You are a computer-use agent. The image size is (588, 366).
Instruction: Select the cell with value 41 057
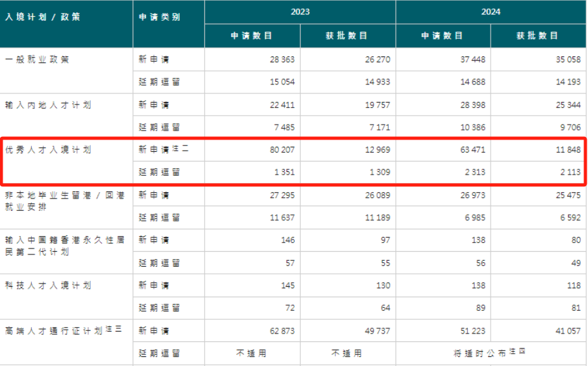point(567,331)
